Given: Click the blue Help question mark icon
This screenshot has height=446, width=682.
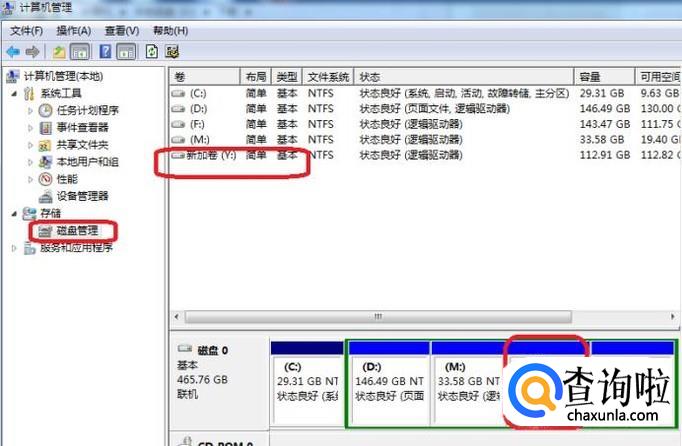Looking at the screenshot, I should (x=103, y=51).
